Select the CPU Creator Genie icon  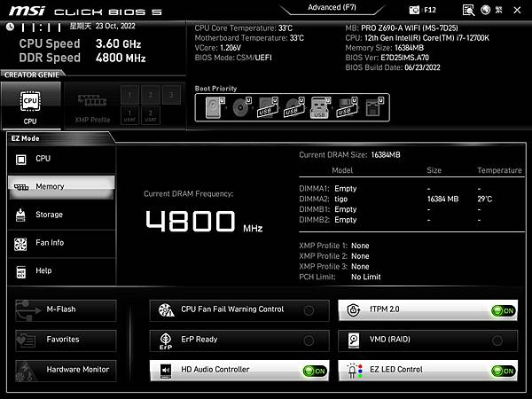[x=30, y=106]
